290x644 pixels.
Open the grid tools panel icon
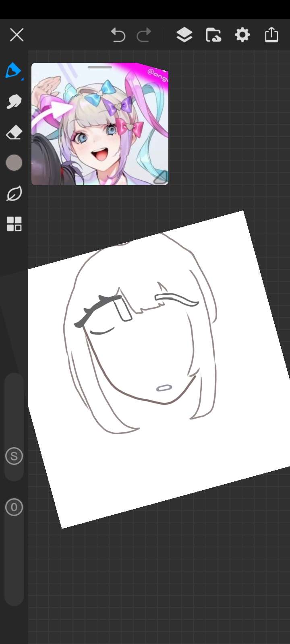point(14,224)
